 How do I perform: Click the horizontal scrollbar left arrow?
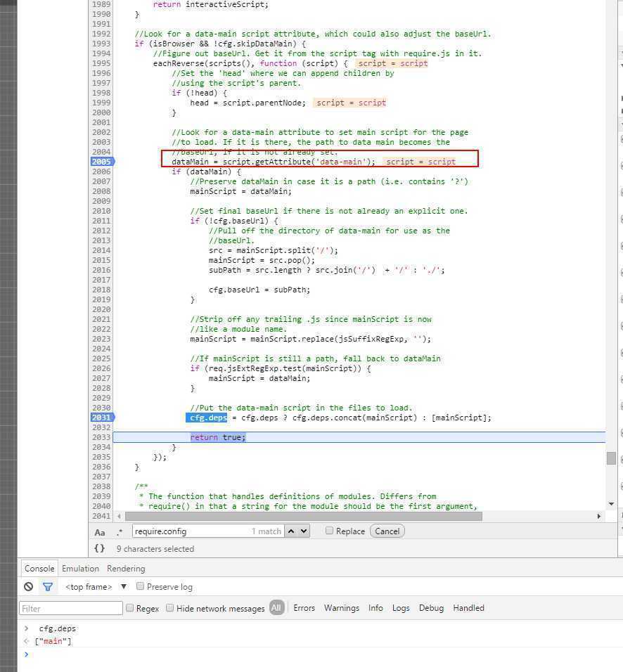point(120,516)
